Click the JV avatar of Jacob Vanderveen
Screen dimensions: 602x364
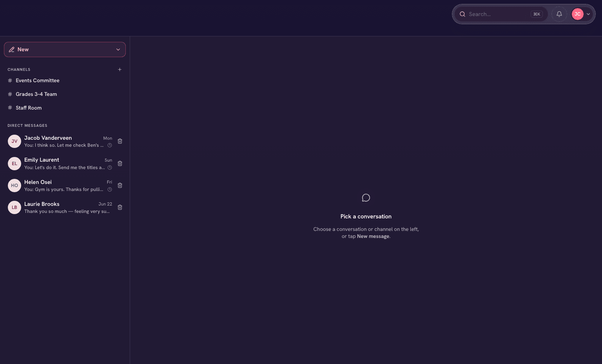[15, 141]
